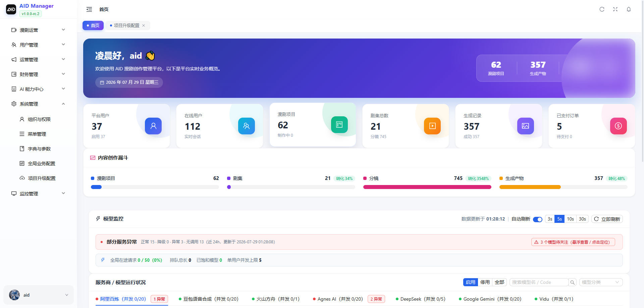This screenshot has width=644, height=308.
Task: Select the 30s refresh interval
Action: 583,219
